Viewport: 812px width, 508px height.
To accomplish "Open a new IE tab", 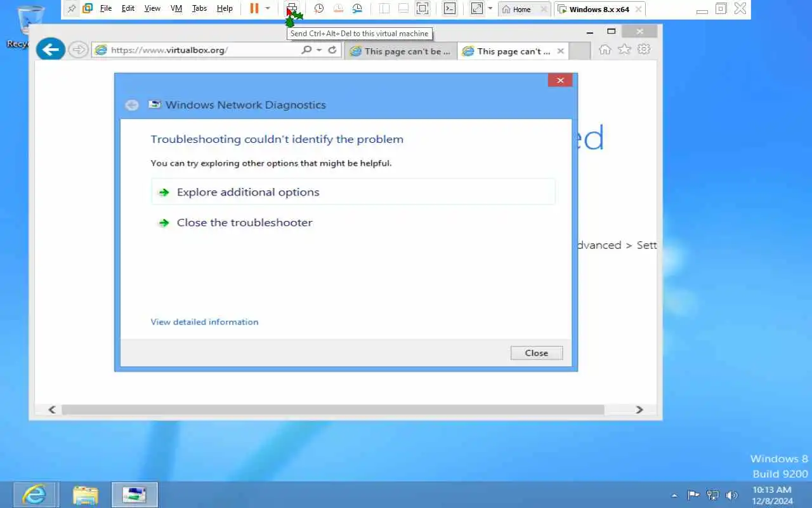I will pos(579,51).
